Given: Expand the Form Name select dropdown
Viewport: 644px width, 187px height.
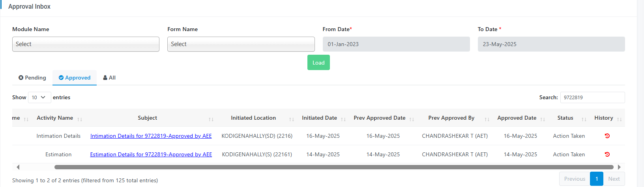Looking at the screenshot, I should pos(241,44).
